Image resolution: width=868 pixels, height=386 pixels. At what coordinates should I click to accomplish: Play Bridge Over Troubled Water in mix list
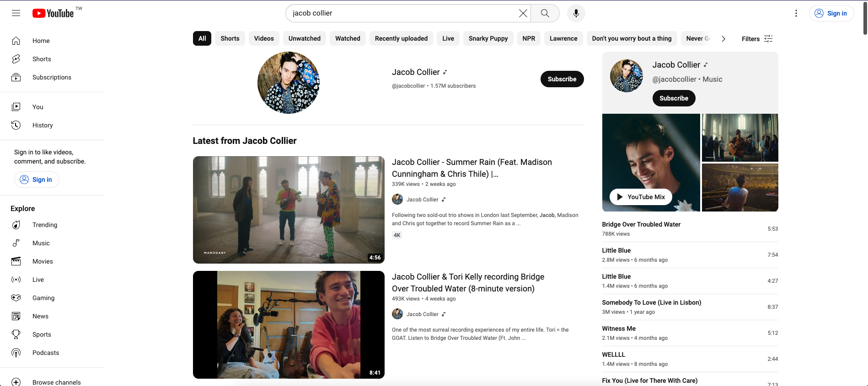pos(690,229)
